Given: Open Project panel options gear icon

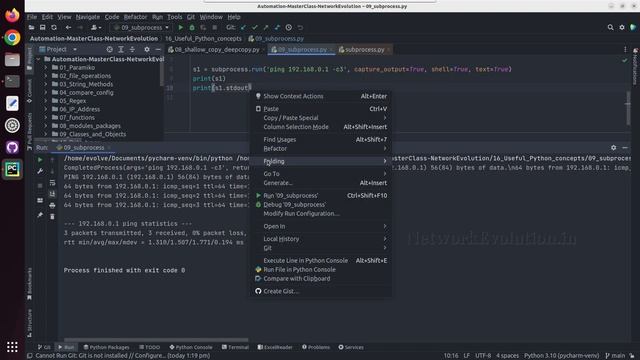Looking at the screenshot, I should pos(147,49).
